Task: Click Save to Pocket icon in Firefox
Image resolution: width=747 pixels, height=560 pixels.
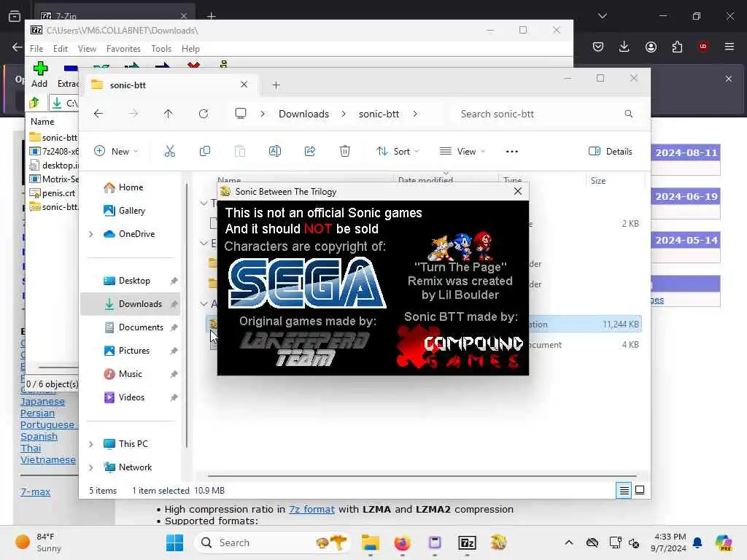Action: click(x=598, y=47)
